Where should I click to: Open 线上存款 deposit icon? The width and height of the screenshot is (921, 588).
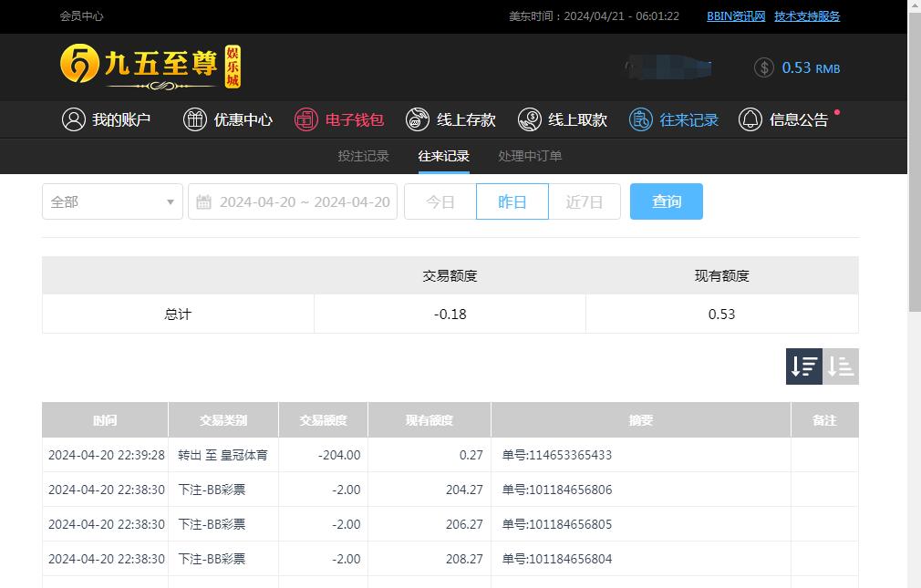click(418, 119)
